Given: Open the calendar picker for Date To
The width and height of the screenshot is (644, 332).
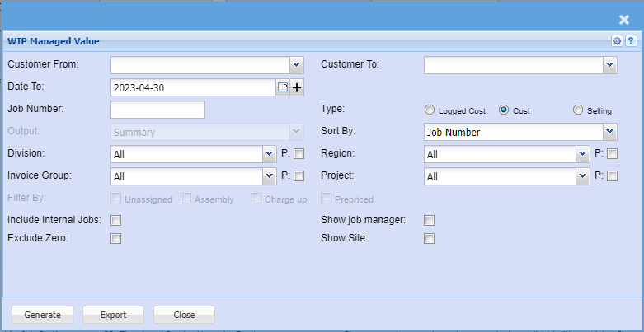Looking at the screenshot, I should (x=282, y=87).
